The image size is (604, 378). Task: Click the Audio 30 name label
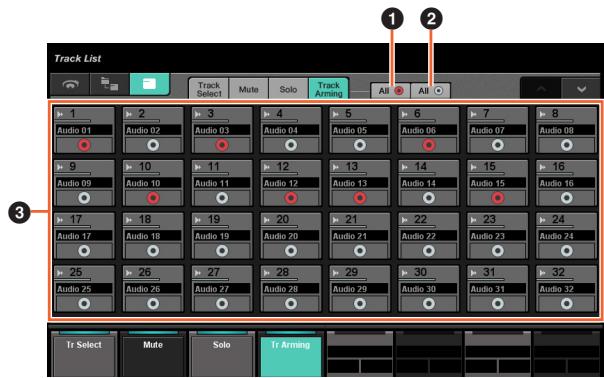coord(429,289)
